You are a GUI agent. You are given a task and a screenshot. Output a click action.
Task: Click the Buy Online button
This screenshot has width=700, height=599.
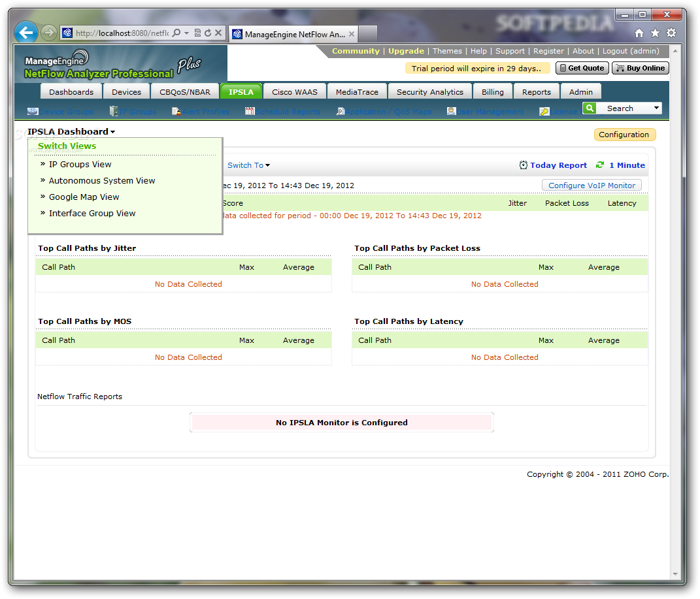tap(641, 68)
